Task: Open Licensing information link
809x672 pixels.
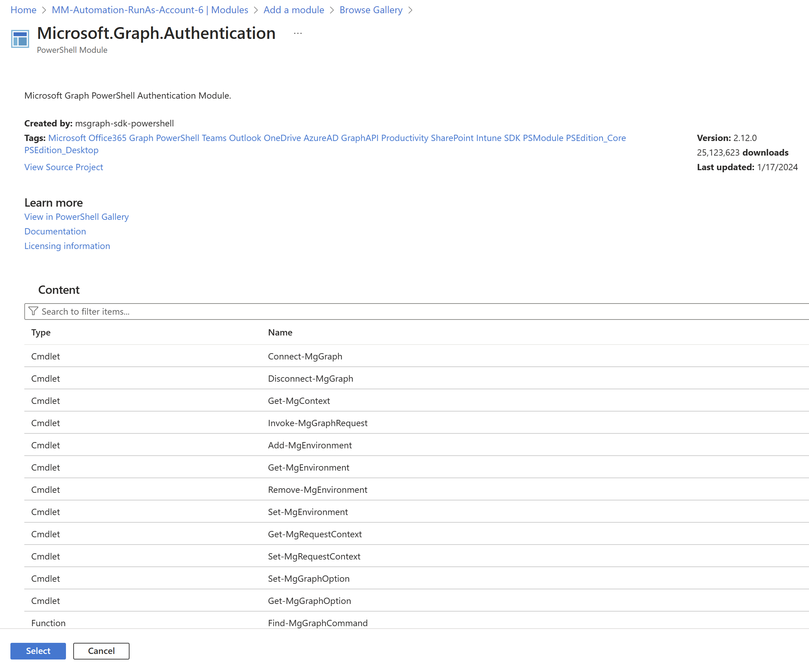Action: click(67, 246)
